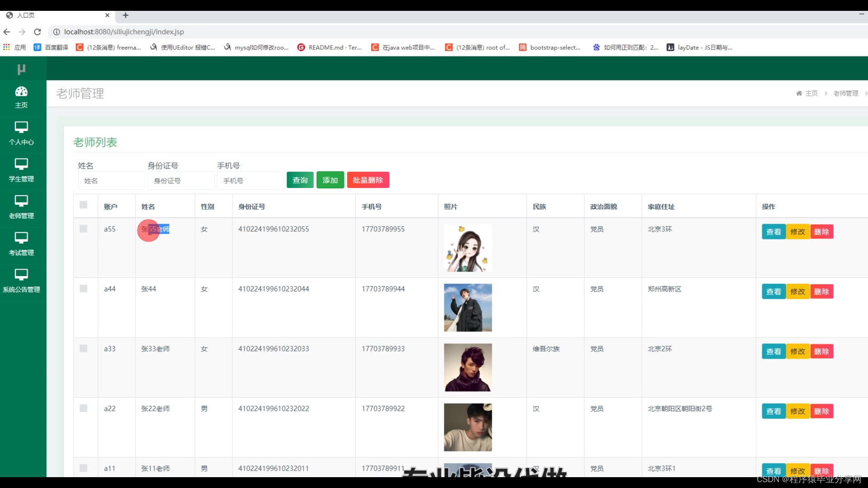Check the checkbox for row a22
The height and width of the screenshot is (488, 868).
83,408
